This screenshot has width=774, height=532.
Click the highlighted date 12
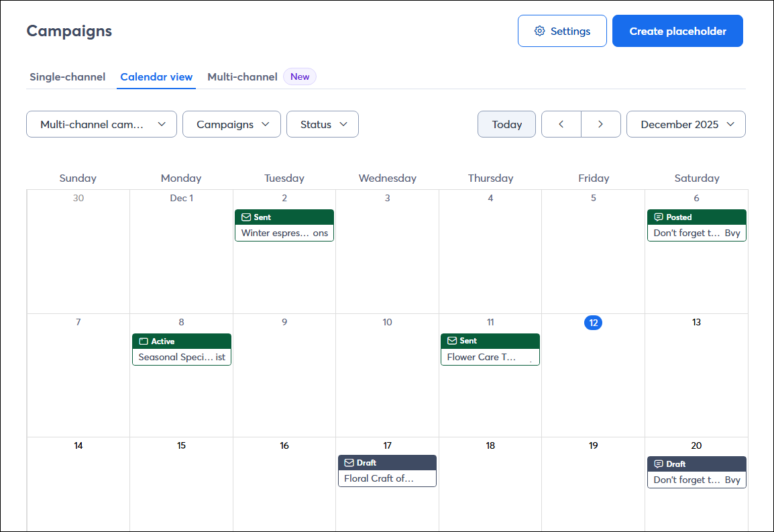593,323
